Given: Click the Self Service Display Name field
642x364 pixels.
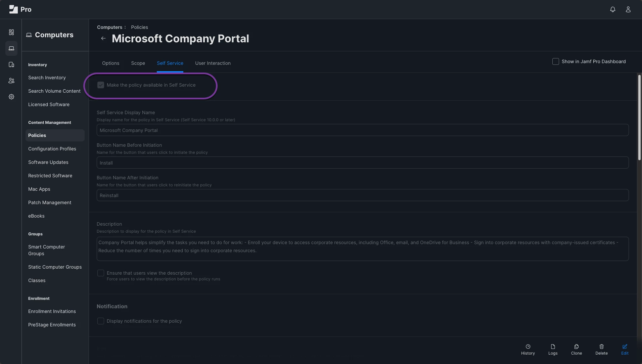Looking at the screenshot, I should click(x=363, y=130).
